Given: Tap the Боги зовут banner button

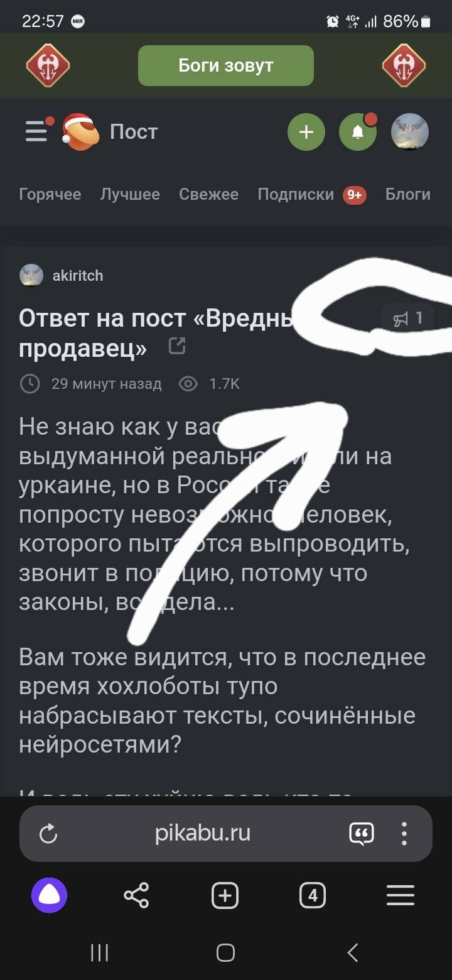Looking at the screenshot, I should coord(226,65).
